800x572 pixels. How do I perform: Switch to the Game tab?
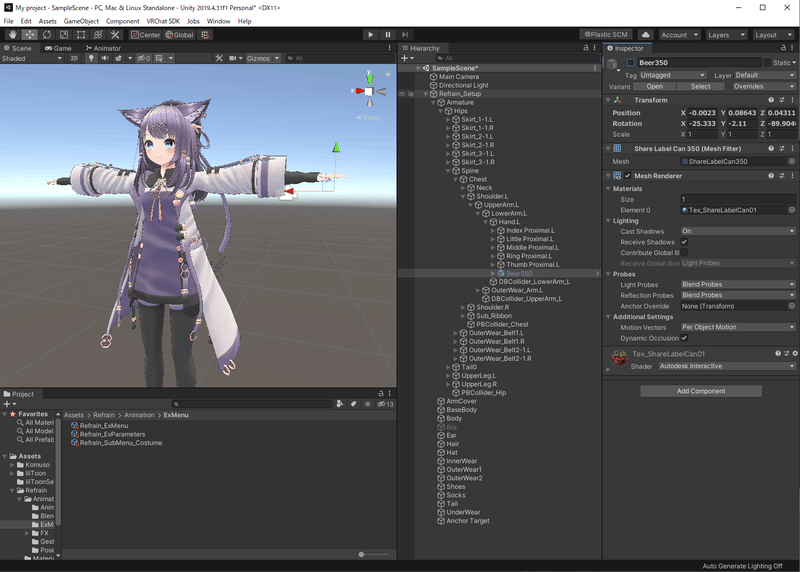click(x=58, y=48)
